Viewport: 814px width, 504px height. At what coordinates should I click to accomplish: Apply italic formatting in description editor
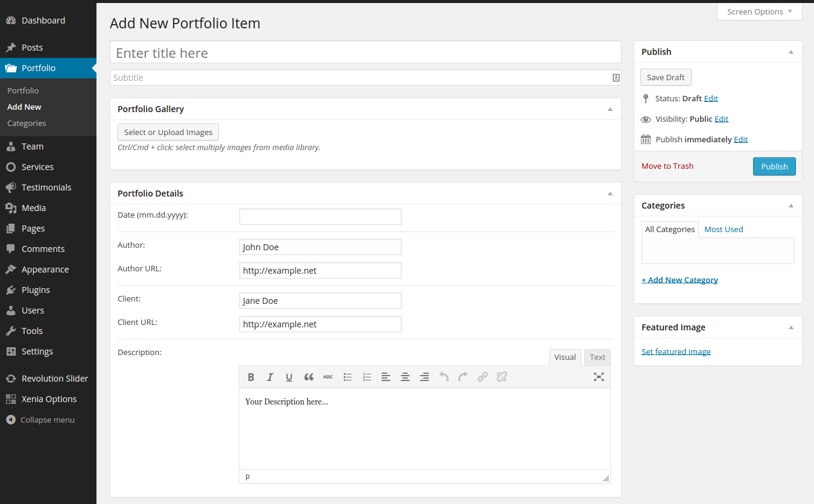pyautogui.click(x=270, y=377)
